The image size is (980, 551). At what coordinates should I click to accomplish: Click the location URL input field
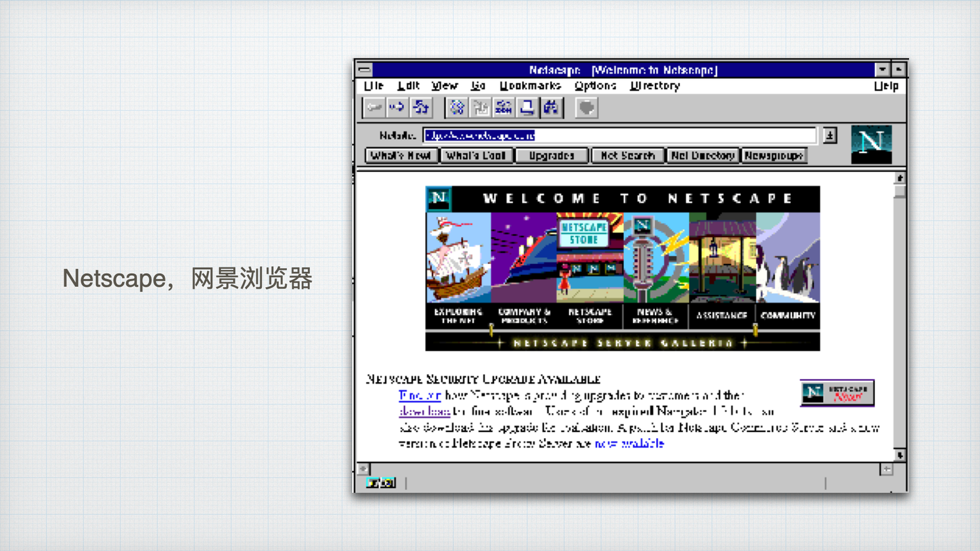coord(619,135)
